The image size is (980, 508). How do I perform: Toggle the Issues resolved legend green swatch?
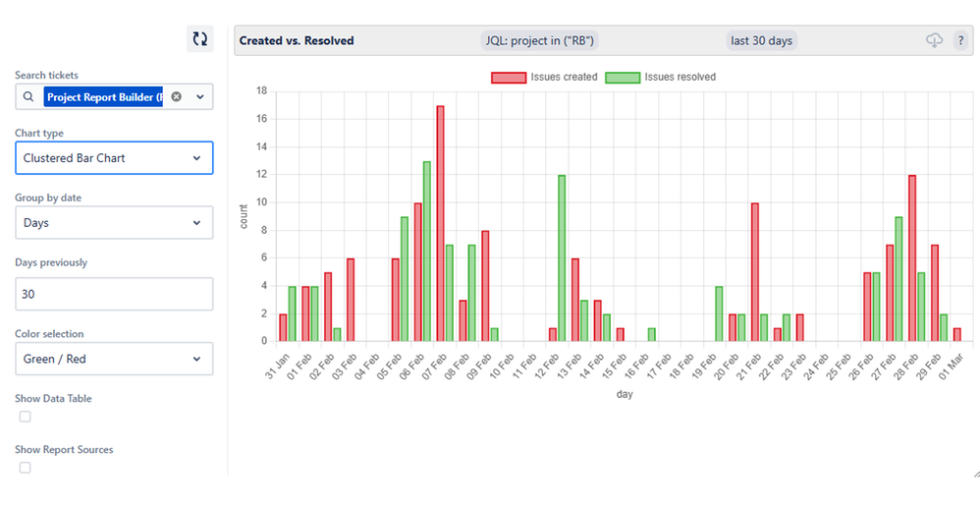point(623,78)
